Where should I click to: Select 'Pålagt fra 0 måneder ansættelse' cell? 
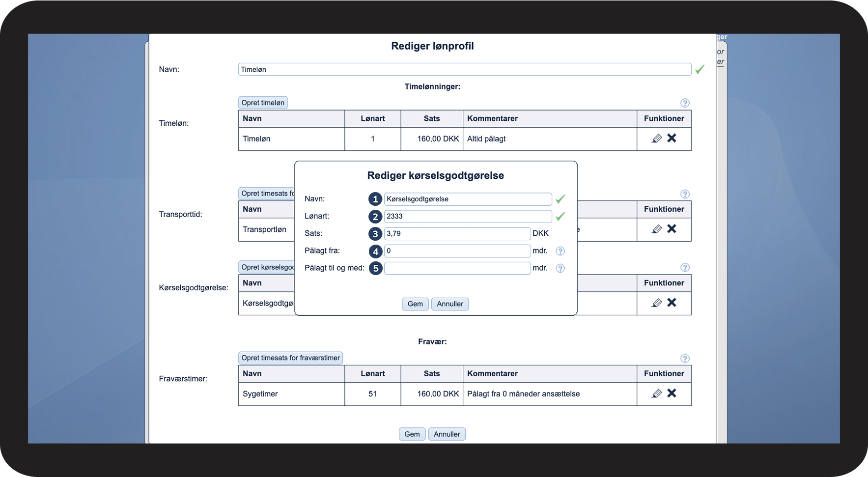click(x=550, y=394)
